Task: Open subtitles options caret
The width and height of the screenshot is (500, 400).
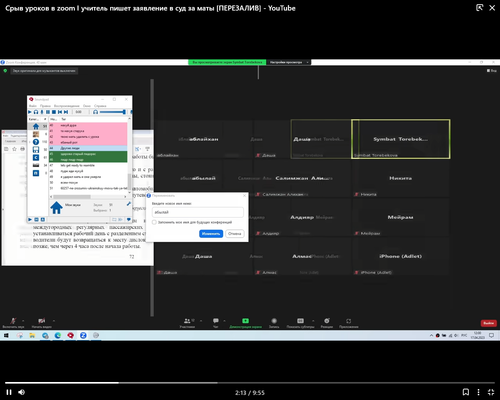Action: click(x=313, y=321)
